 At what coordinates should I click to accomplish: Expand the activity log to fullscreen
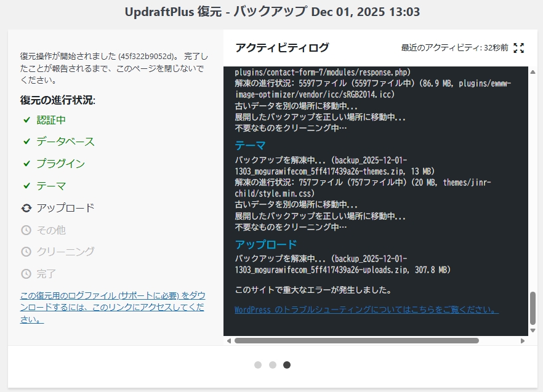click(x=519, y=48)
